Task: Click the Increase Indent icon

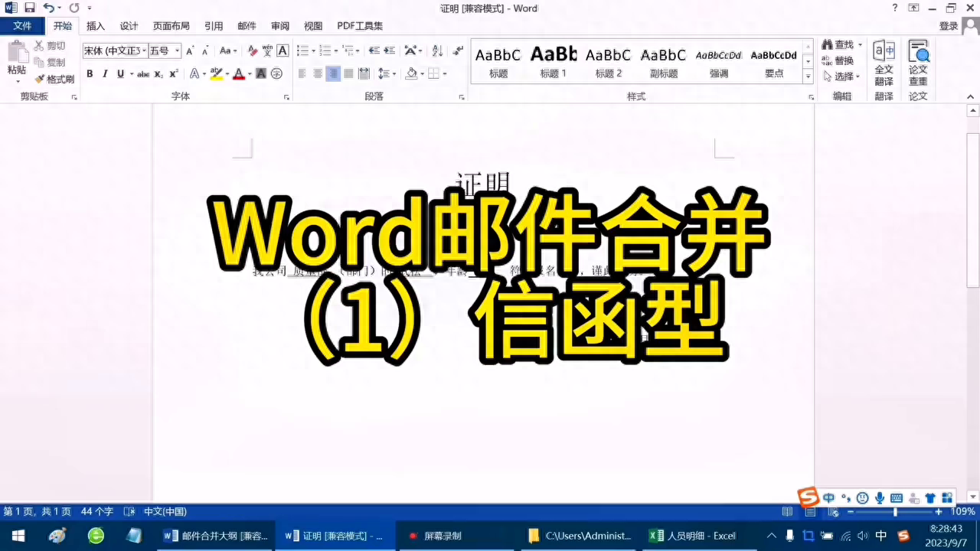Action: (389, 51)
